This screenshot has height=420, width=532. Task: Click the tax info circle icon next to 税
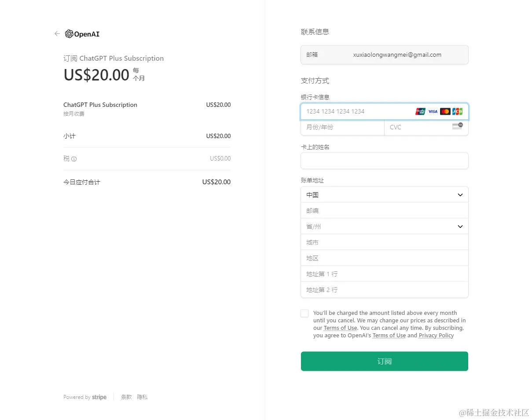click(x=74, y=159)
